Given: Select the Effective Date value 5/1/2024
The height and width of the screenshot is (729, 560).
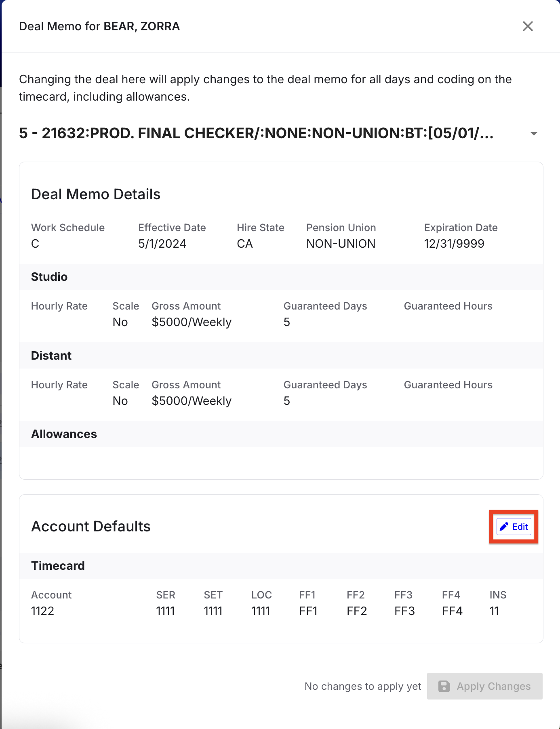Looking at the screenshot, I should tap(162, 244).
